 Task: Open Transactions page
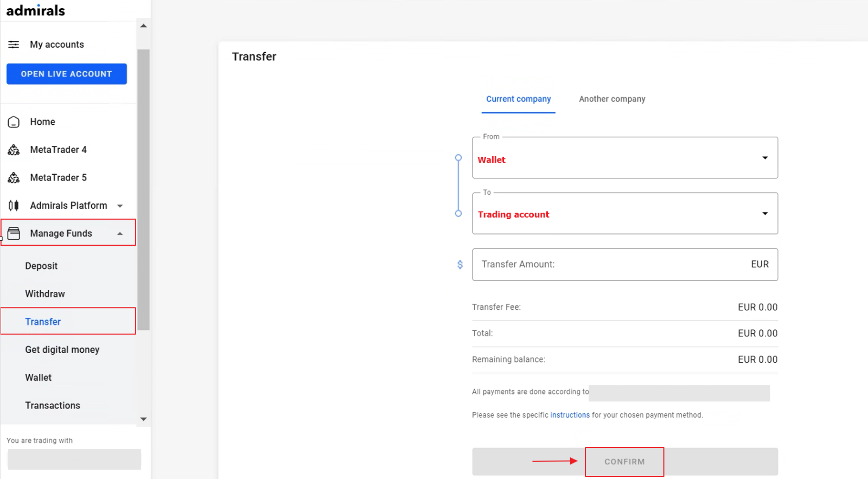click(53, 406)
